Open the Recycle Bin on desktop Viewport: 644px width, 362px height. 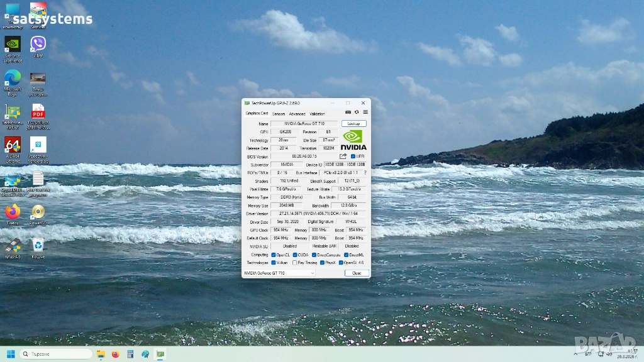tap(38, 247)
